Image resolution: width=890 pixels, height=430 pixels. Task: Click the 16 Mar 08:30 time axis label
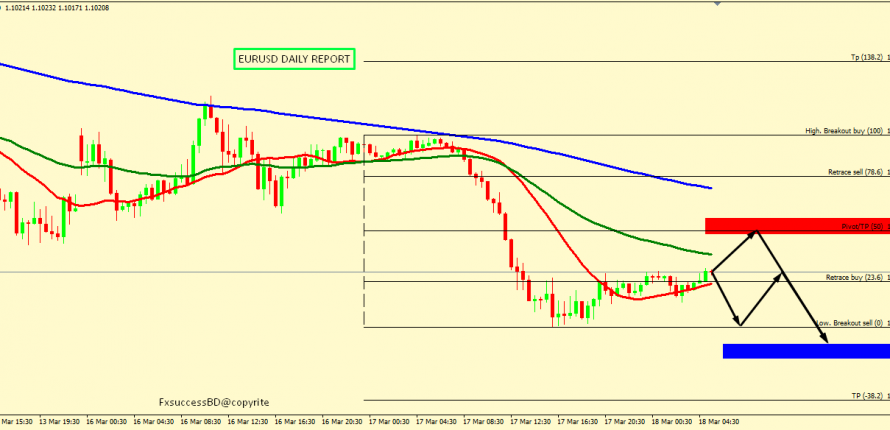(x=200, y=422)
